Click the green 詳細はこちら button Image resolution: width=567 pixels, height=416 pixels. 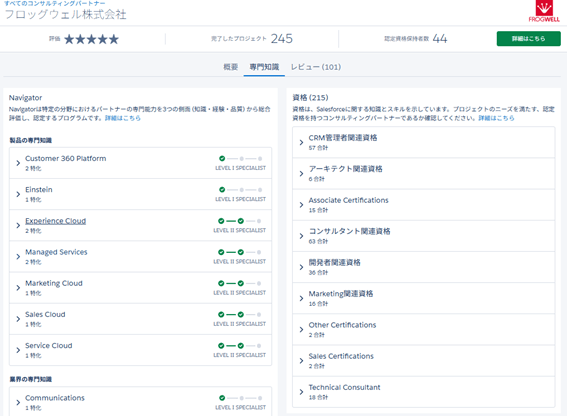point(528,39)
